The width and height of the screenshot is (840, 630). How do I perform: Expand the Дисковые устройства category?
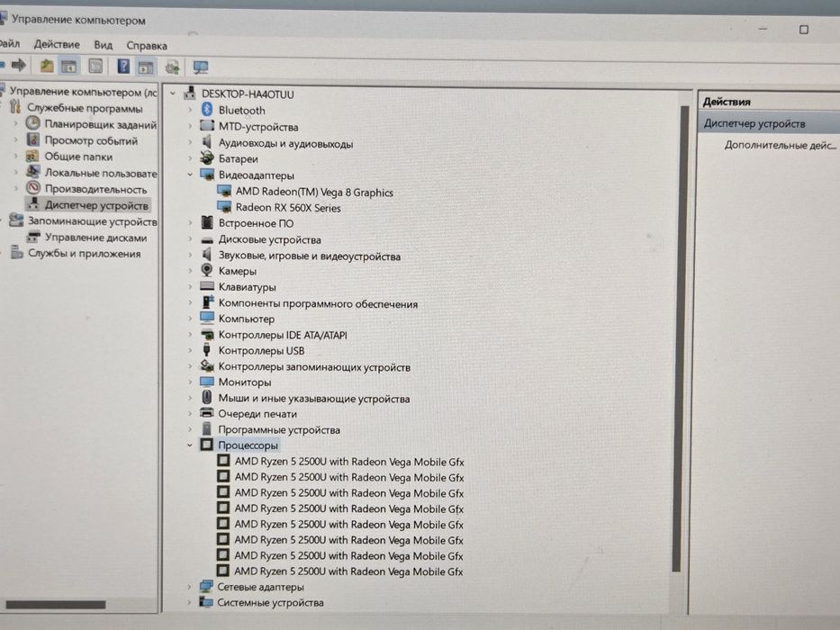pos(190,239)
